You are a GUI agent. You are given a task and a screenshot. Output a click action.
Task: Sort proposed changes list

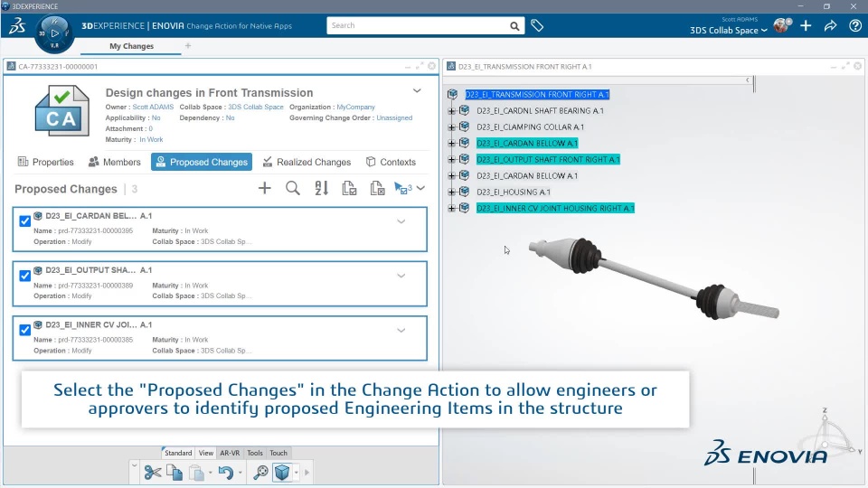click(x=321, y=188)
